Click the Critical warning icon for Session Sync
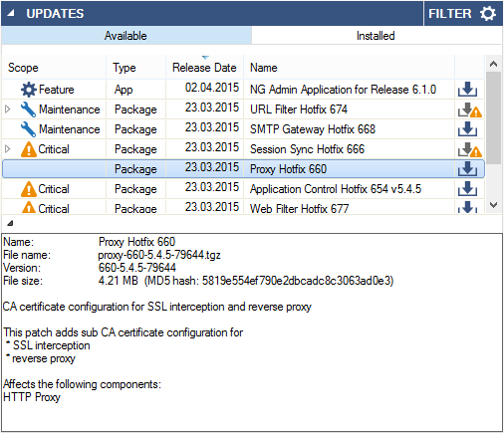This screenshot has width=504, height=433. (29, 149)
